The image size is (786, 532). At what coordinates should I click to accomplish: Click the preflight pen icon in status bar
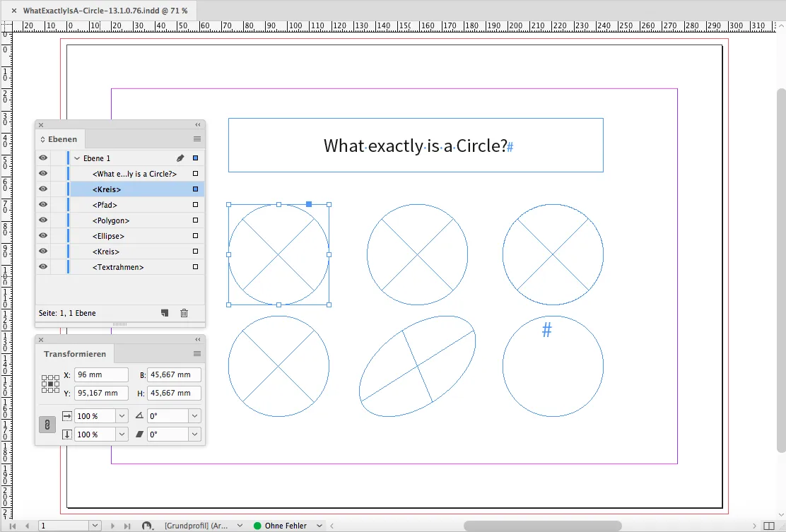pos(148,526)
